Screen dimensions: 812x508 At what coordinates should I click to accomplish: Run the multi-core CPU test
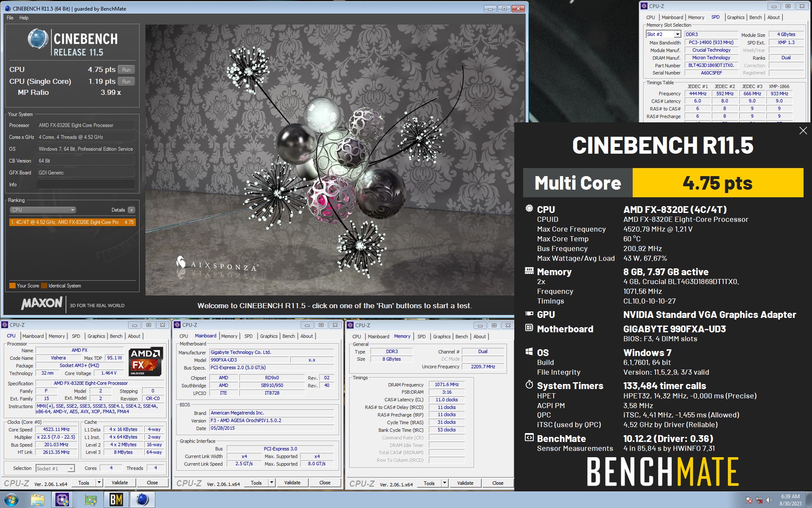[126, 70]
